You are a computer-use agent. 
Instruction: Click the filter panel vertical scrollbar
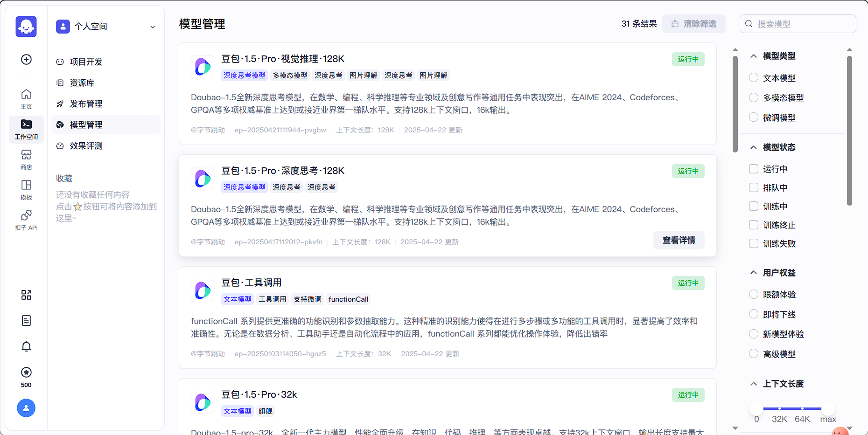point(849,131)
